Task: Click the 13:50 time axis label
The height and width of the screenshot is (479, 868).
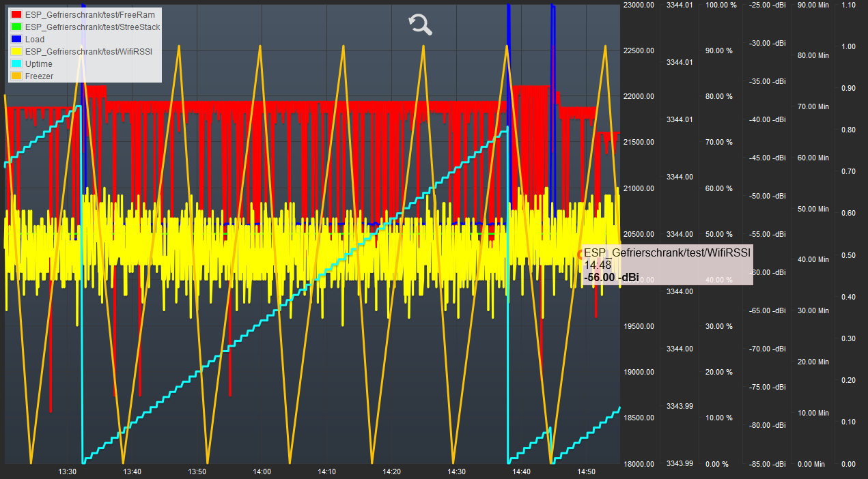Action: (197, 471)
